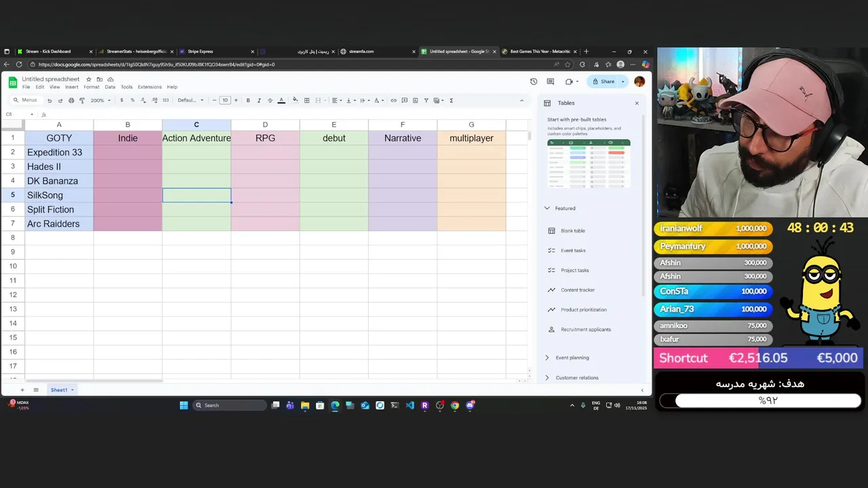Close the Tables side panel
The image size is (868, 488).
coord(637,103)
